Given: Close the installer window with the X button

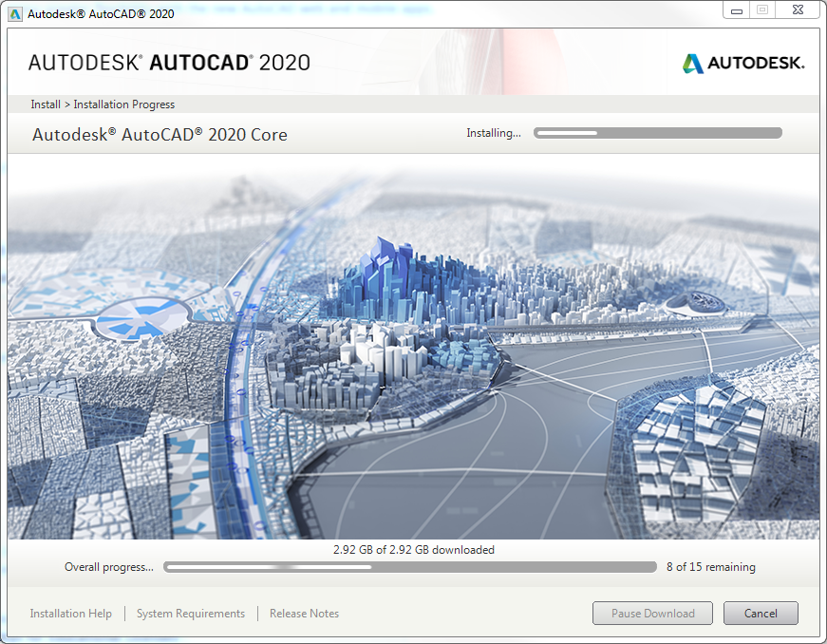Looking at the screenshot, I should (x=796, y=9).
